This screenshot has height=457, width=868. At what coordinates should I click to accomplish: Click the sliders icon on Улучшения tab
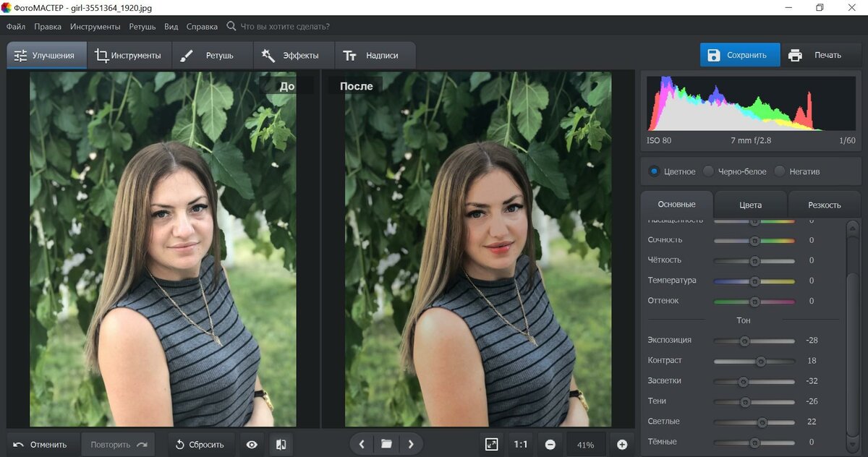[20, 56]
